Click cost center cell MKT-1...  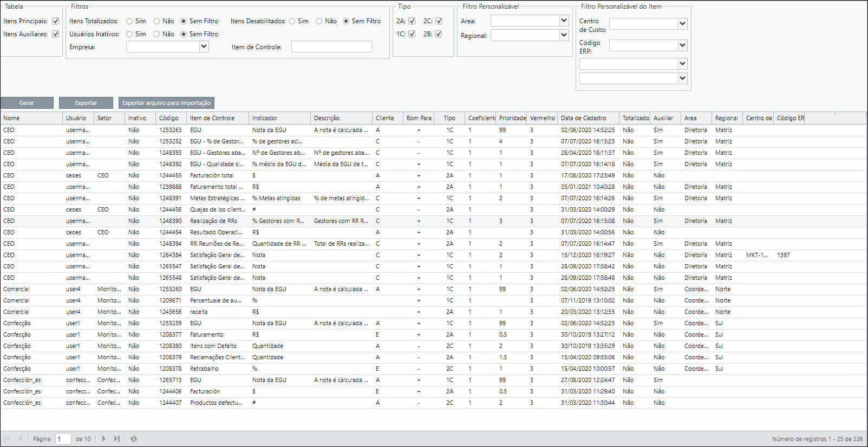point(757,255)
